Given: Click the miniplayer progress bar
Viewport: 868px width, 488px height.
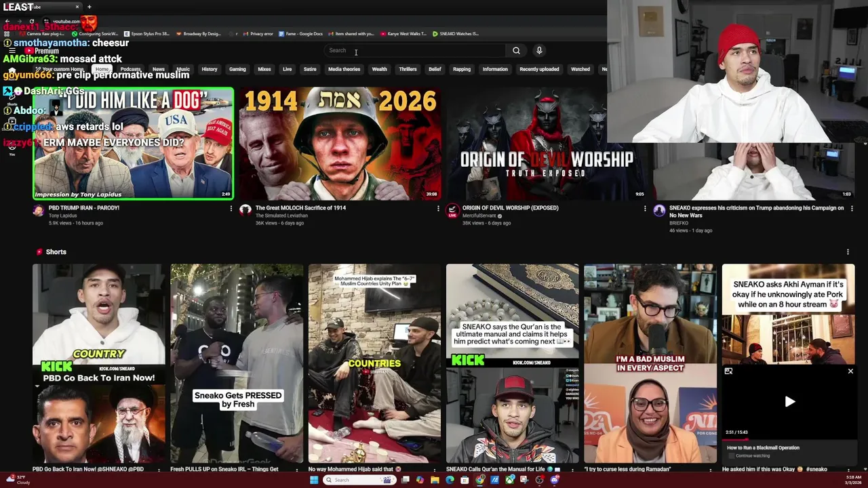Looking at the screenshot, I should tap(789, 439).
